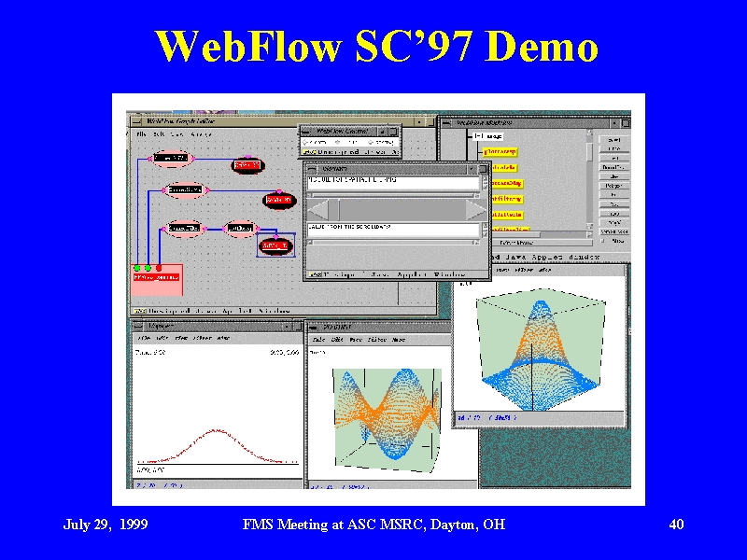Viewport: 747px width, 560px height.
Task: Select the black ellipse node on the second graph row
Action: (279, 200)
